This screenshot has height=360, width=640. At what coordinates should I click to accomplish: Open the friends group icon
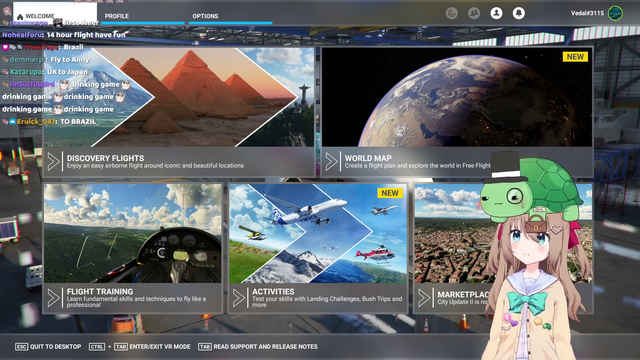point(474,13)
